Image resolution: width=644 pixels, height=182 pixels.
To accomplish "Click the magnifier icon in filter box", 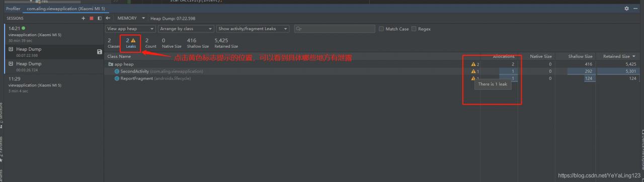I will (299, 29).
